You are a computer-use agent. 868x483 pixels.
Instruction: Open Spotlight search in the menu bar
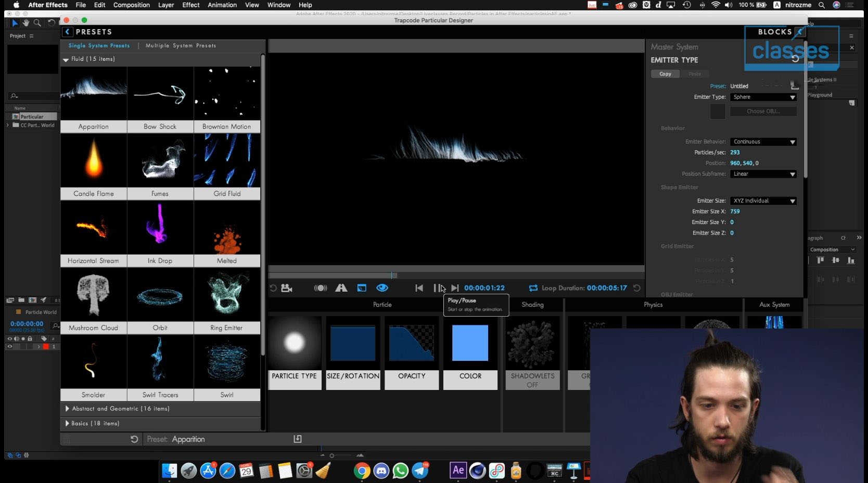click(822, 5)
